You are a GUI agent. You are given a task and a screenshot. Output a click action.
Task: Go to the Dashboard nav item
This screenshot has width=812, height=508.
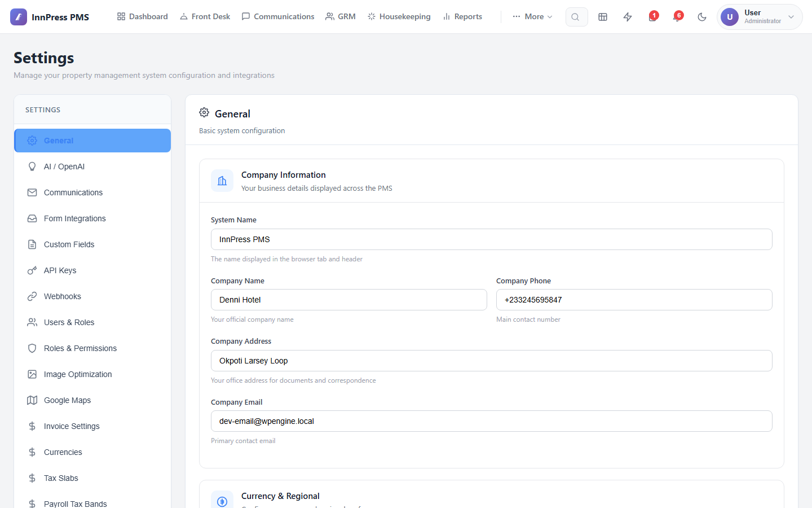click(x=142, y=17)
